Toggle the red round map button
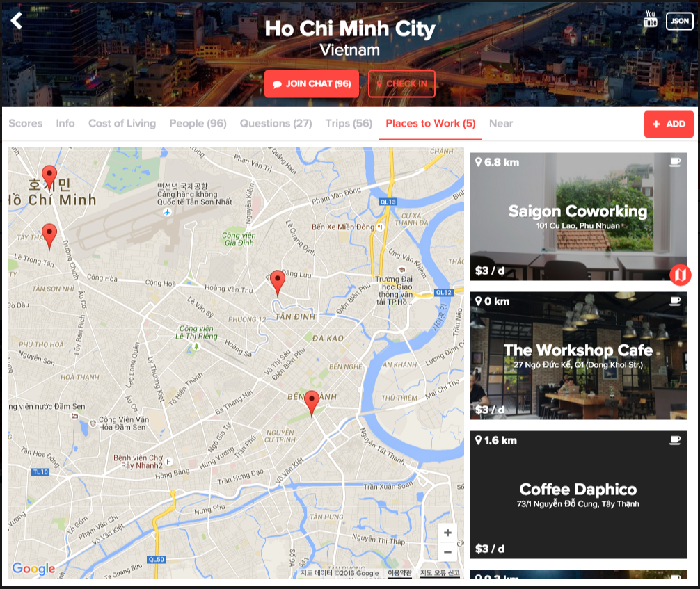 [681, 275]
